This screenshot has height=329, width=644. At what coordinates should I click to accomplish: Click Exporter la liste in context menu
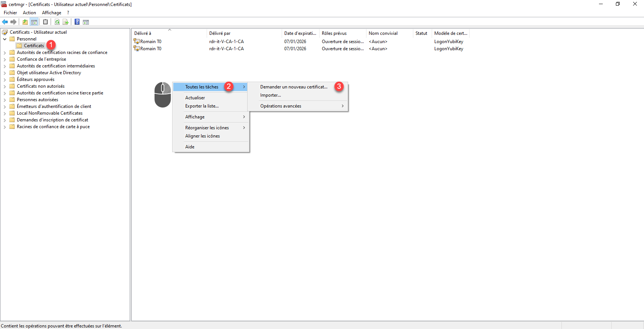click(202, 106)
